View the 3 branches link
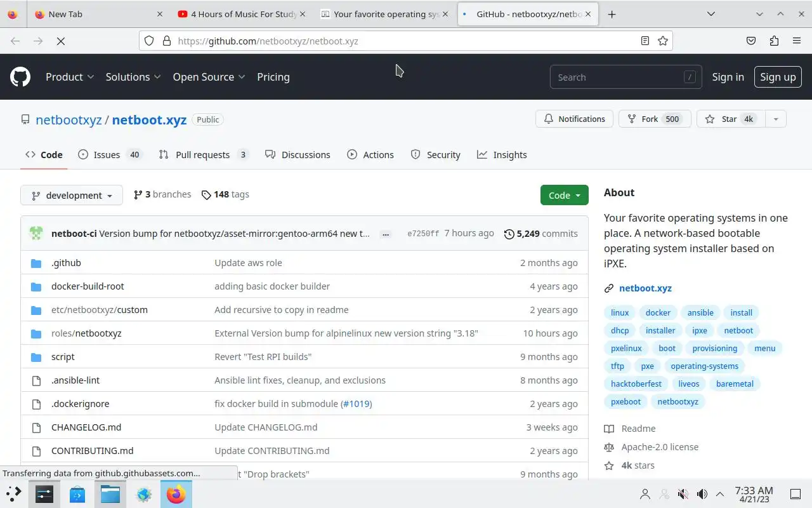812x508 pixels. [162, 194]
